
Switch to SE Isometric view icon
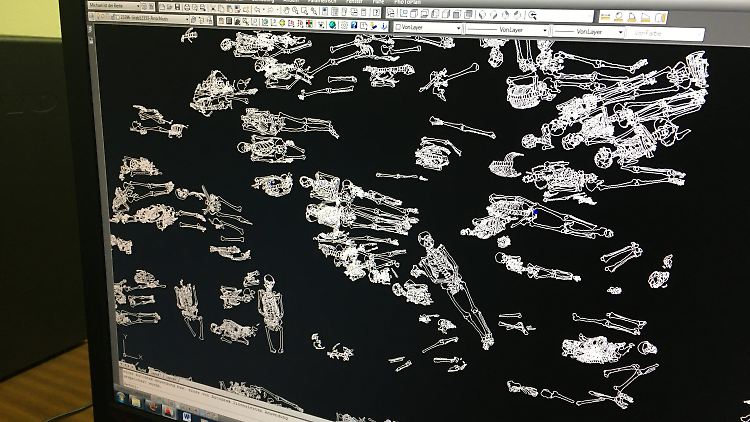pos(493,15)
